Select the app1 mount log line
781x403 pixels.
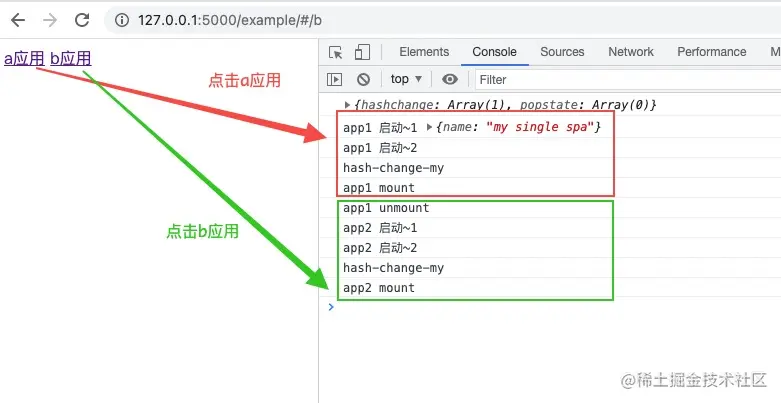click(x=379, y=188)
